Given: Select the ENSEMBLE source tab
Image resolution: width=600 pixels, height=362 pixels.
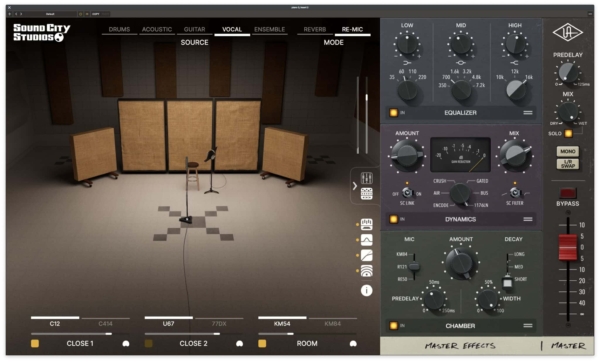Looking at the screenshot, I should pyautogui.click(x=269, y=29).
